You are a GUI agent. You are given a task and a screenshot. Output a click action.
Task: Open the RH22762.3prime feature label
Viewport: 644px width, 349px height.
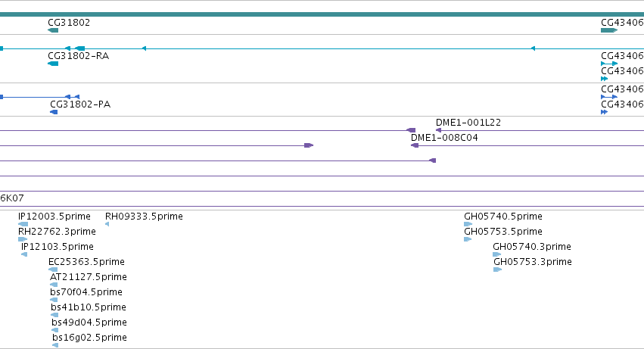coord(57,232)
